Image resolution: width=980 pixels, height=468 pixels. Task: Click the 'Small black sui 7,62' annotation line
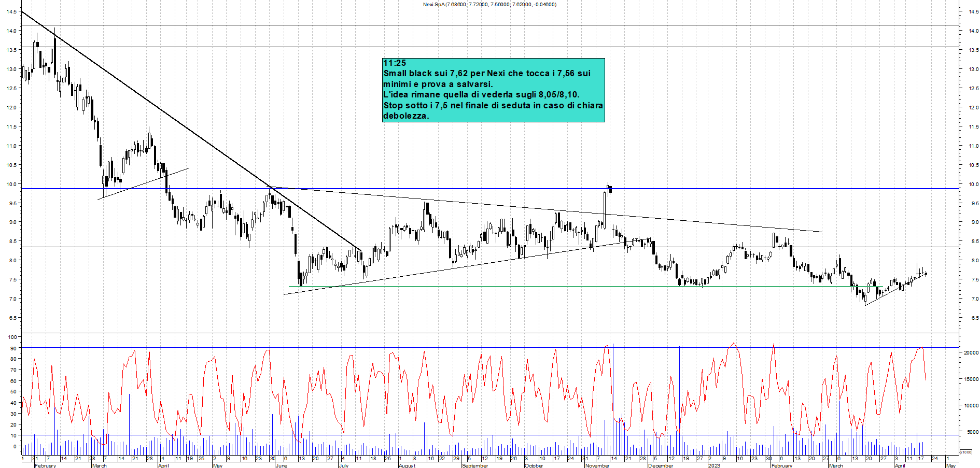point(487,74)
